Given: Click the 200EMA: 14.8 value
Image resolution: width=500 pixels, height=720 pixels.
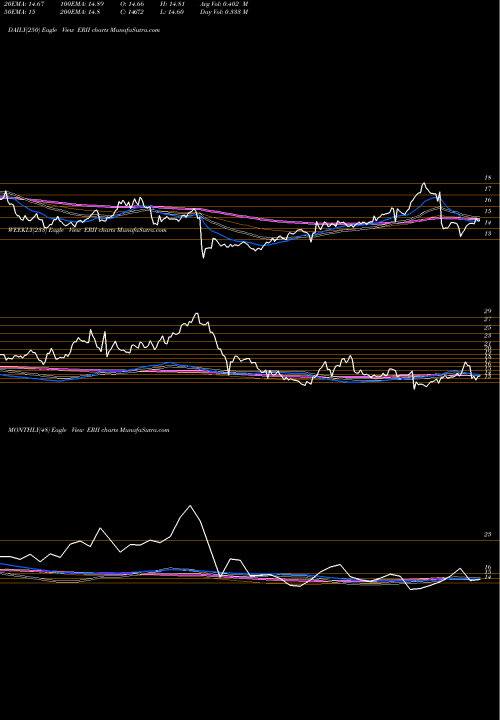Looking at the screenshot, I should coord(80,12).
